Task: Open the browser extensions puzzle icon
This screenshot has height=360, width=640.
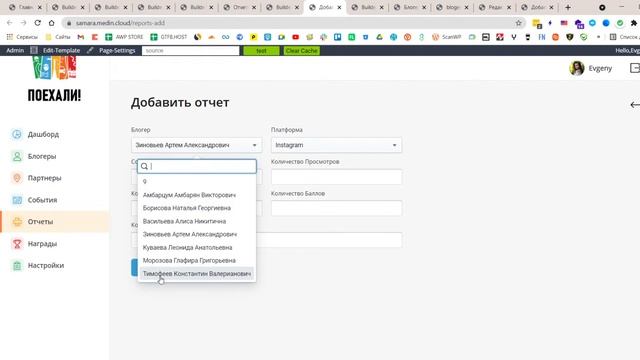Action: [633, 23]
